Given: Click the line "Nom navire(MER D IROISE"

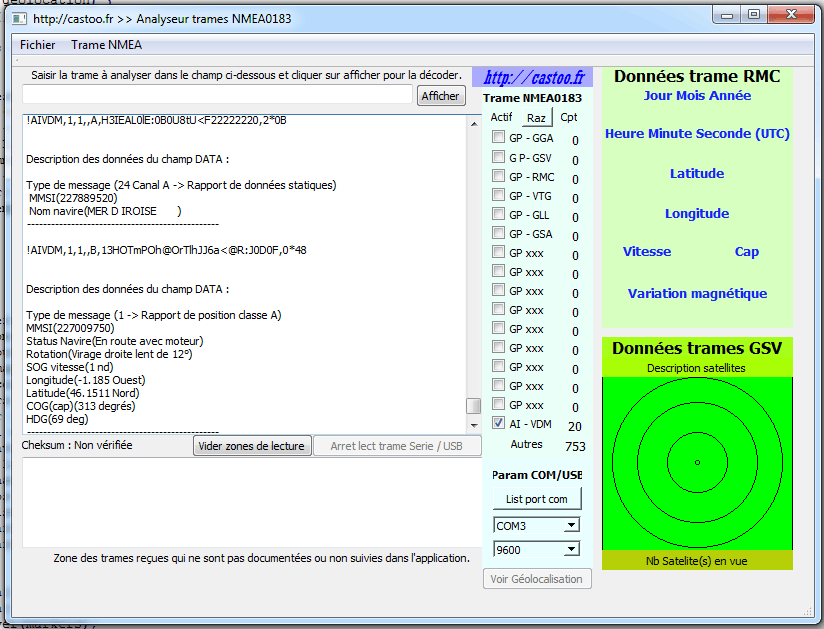Looking at the screenshot, I should [105, 211].
